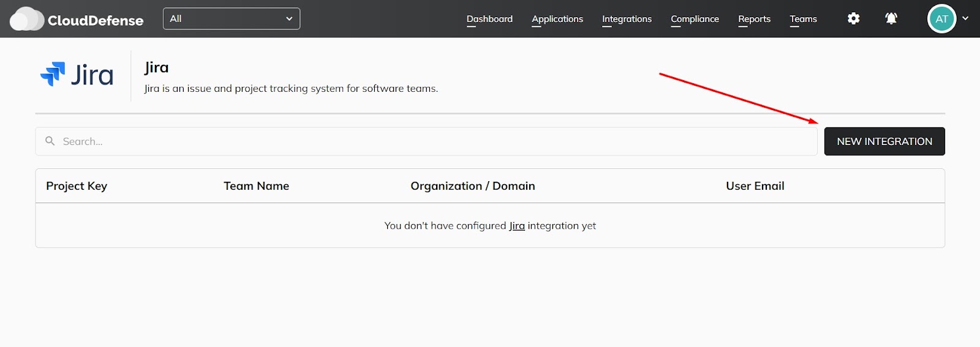Open the settings gear icon

pos(854,18)
